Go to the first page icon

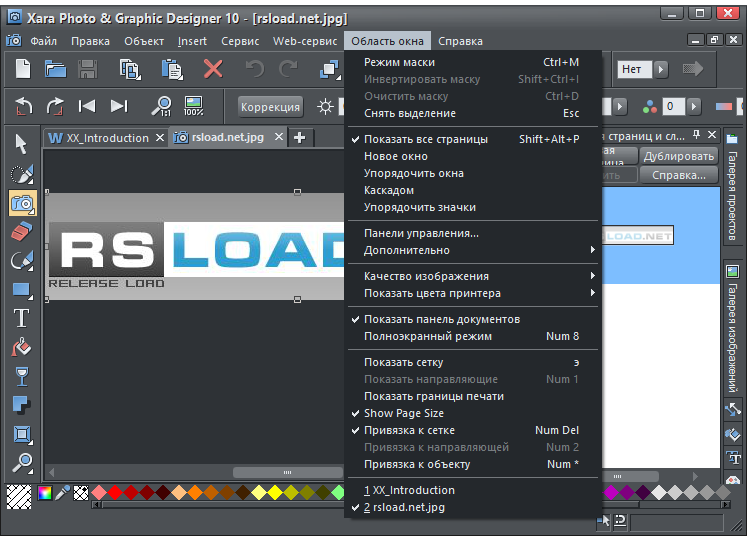pyautogui.click(x=87, y=106)
